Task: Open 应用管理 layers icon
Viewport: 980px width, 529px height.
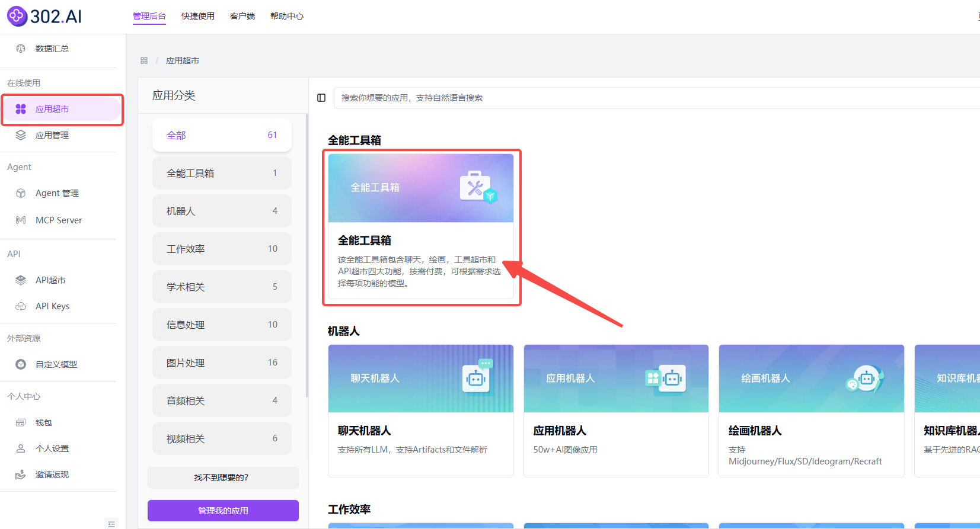Action: click(21, 135)
